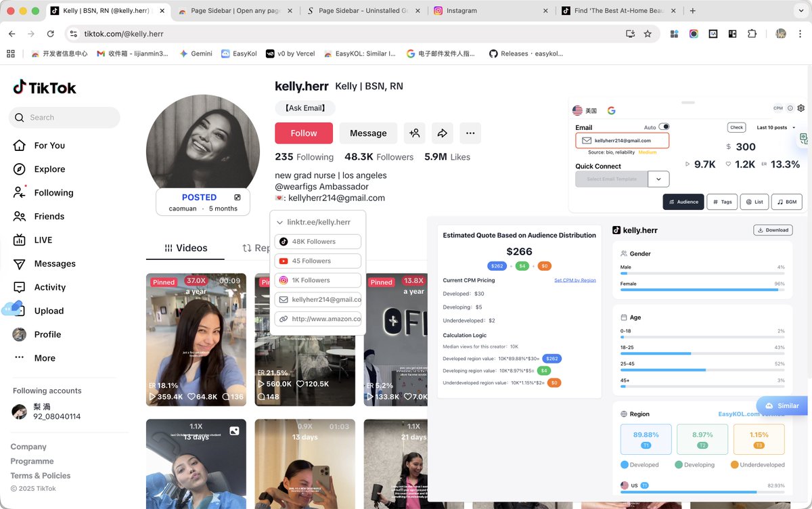The width and height of the screenshot is (812, 509).
Task: Select the Tags tab
Action: (x=722, y=202)
